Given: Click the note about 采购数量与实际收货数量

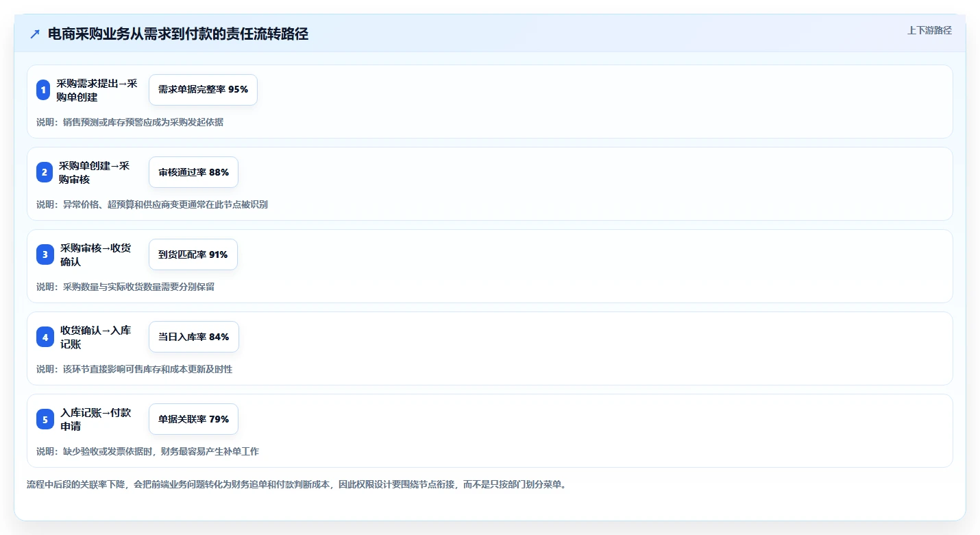Looking at the screenshot, I should [x=125, y=287].
